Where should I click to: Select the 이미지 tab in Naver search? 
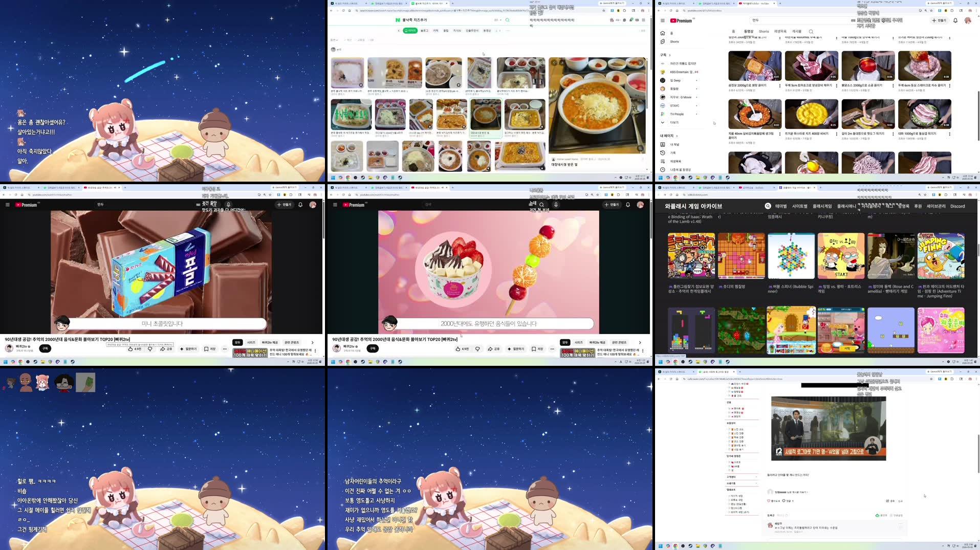pyautogui.click(x=410, y=31)
